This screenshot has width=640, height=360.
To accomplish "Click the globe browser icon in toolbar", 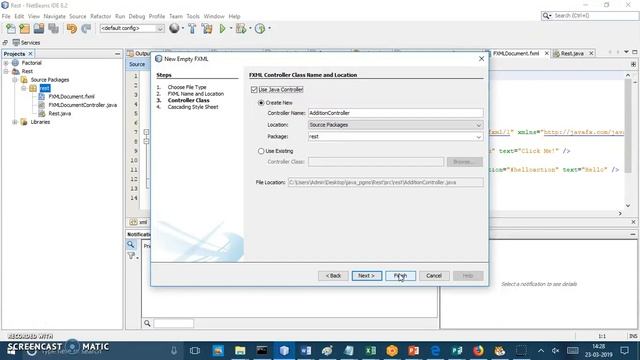I will (174, 28).
